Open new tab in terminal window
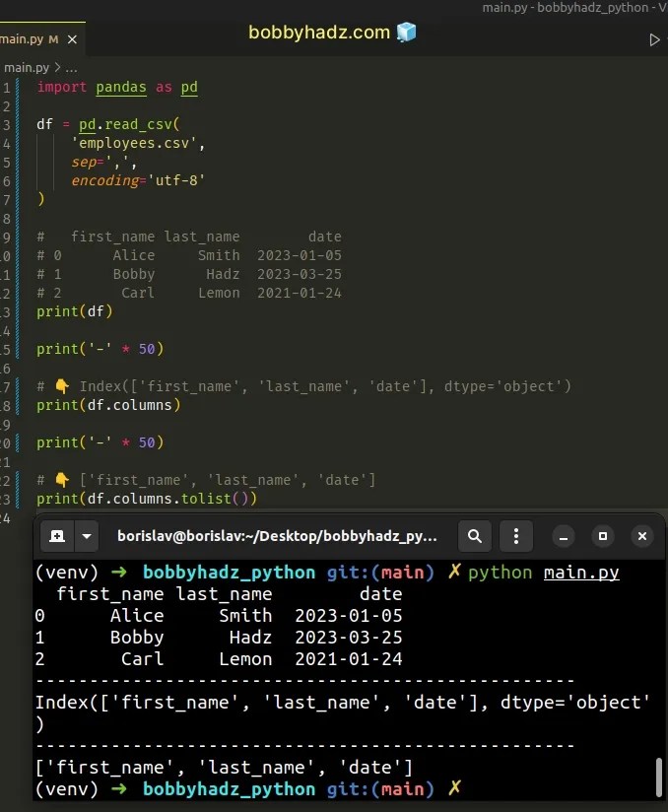 (x=57, y=536)
